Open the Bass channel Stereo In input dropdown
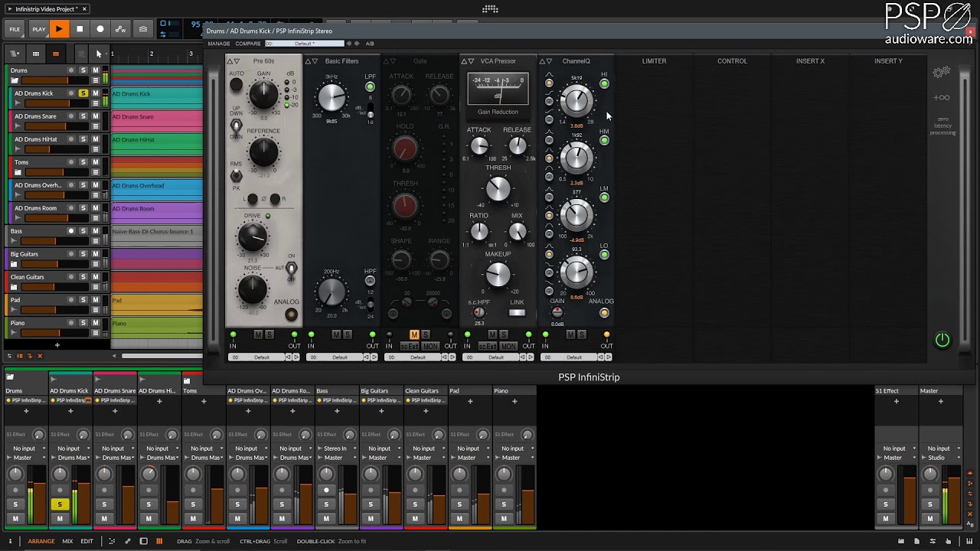The image size is (980, 551). click(336, 448)
